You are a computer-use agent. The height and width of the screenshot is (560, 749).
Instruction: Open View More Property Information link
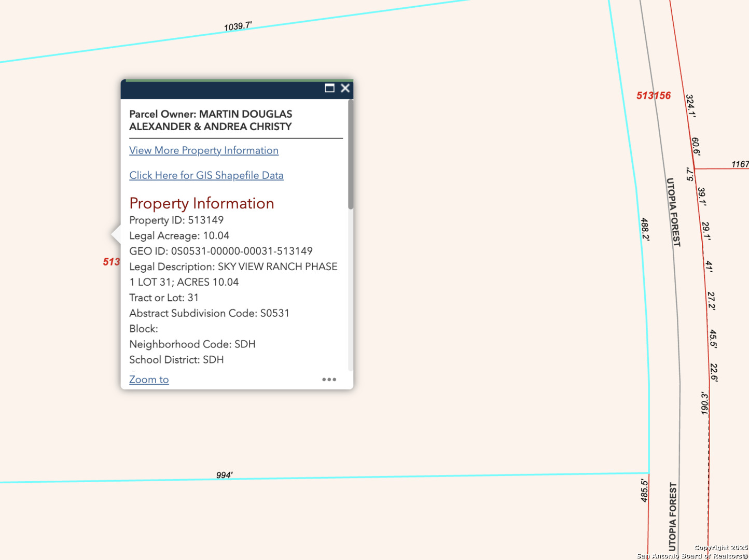(204, 150)
